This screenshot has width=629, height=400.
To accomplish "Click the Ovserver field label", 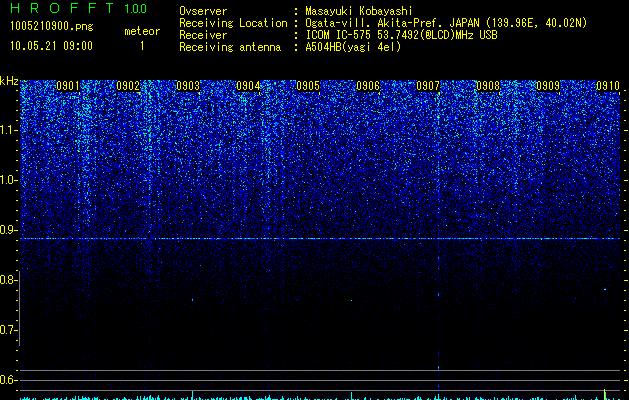I will (x=203, y=11).
